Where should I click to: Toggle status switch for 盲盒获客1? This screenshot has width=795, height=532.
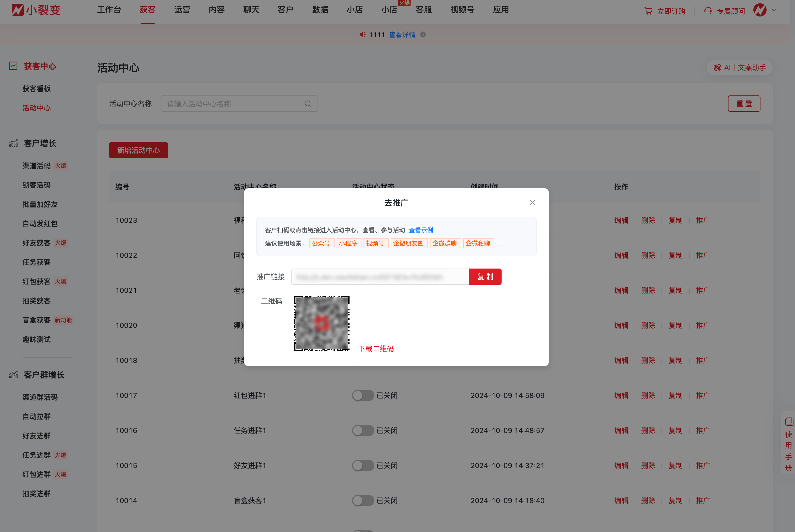(x=363, y=500)
